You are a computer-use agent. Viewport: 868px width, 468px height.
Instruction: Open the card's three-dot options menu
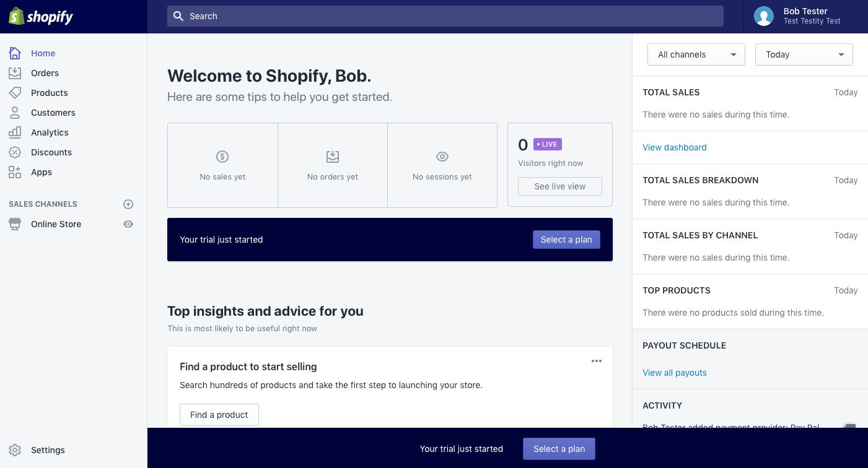coord(596,361)
